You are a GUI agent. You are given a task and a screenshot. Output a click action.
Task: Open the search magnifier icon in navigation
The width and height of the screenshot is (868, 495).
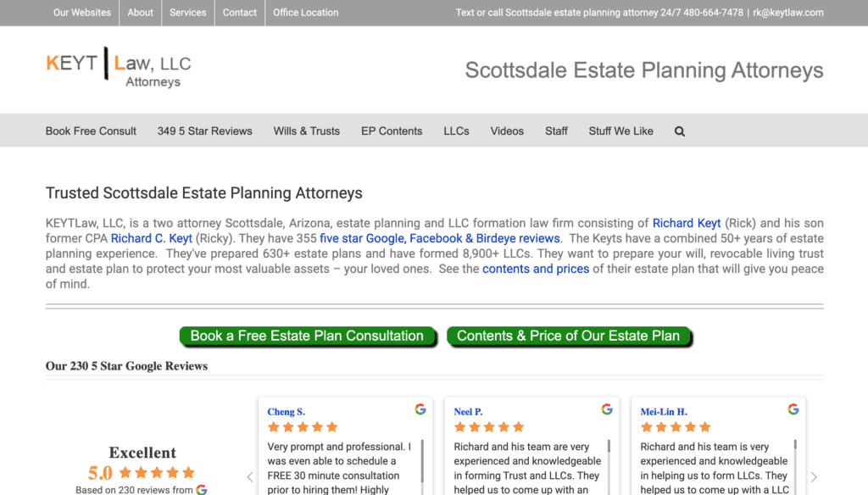click(680, 131)
